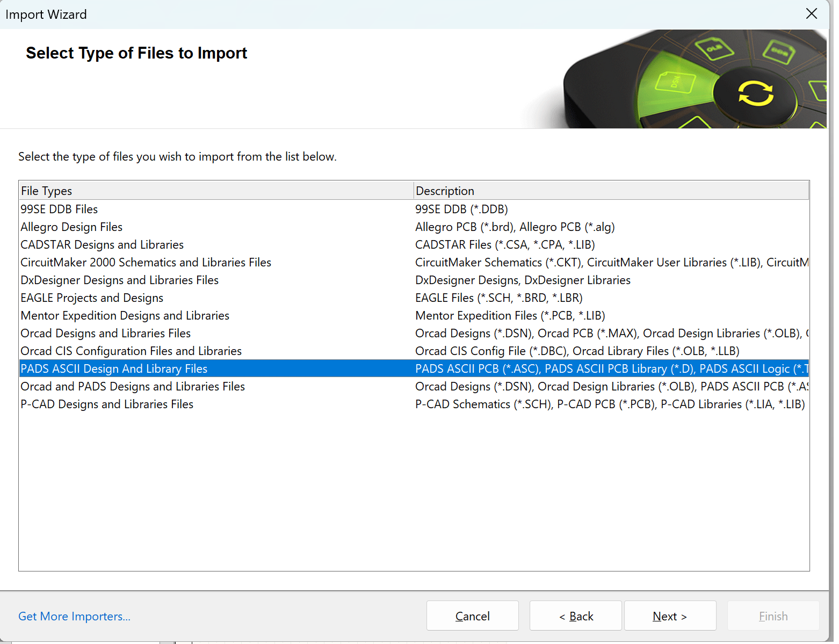This screenshot has height=644, width=839.
Task: Click the Description column header
Action: (610, 191)
